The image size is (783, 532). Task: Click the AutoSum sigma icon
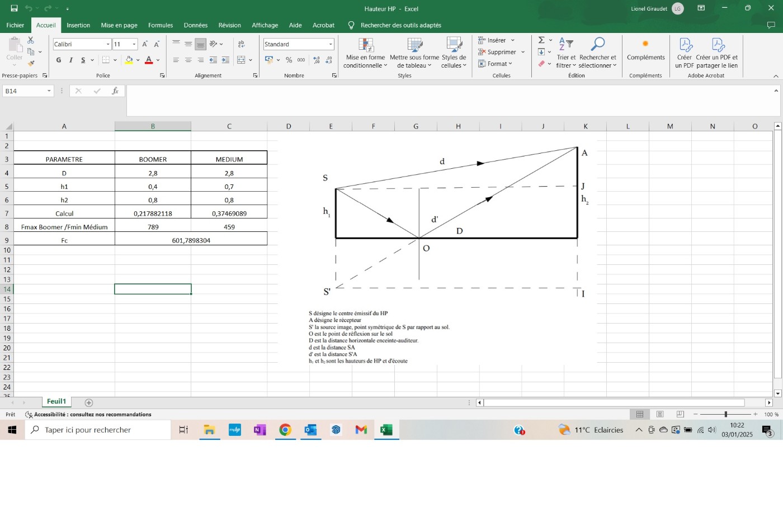541,40
